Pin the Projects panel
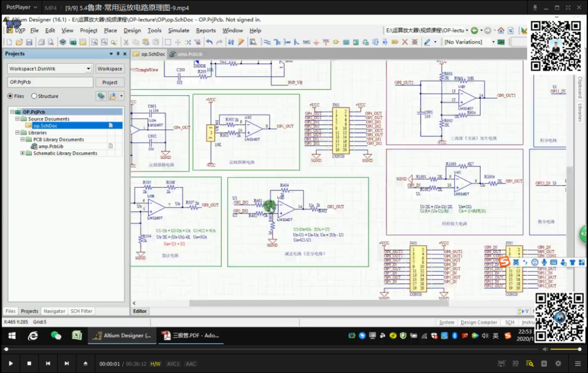Viewport: 588px width, 373px height. [x=118, y=54]
